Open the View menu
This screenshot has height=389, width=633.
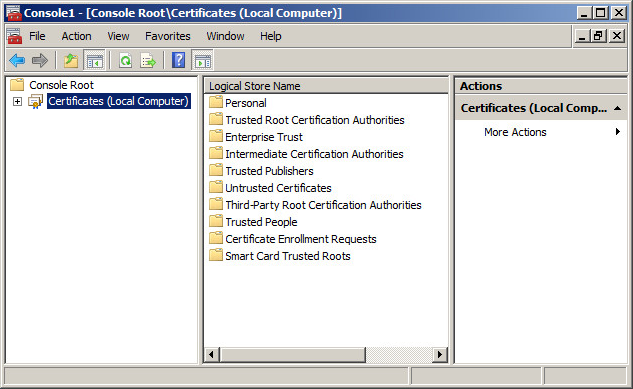point(118,36)
